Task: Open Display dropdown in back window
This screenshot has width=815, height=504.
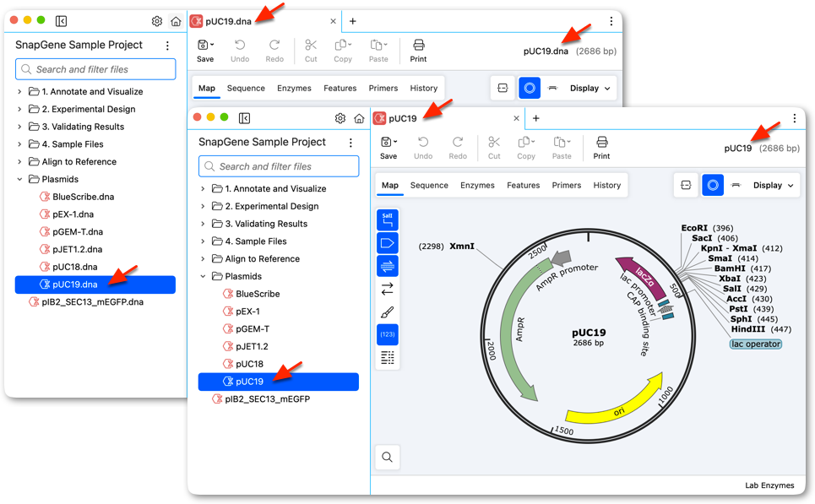Action: coord(590,89)
